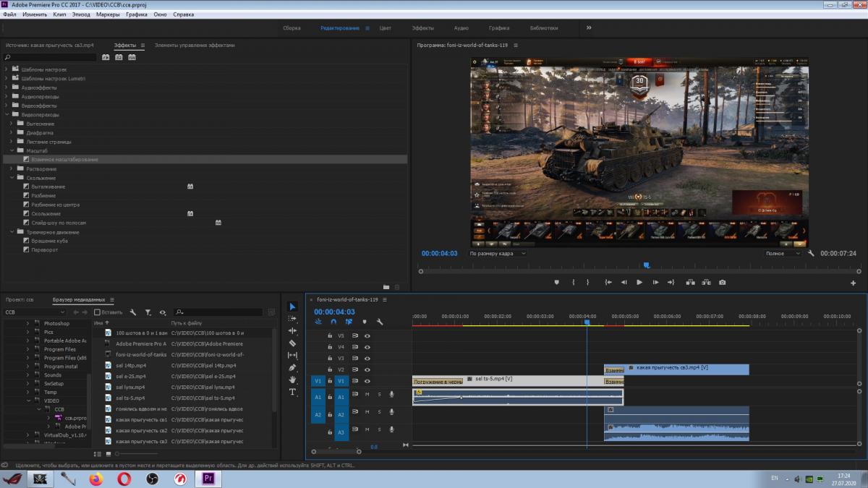The image size is (868, 488).
Task: Select the Razor tool in the tools panel
Action: click(292, 343)
